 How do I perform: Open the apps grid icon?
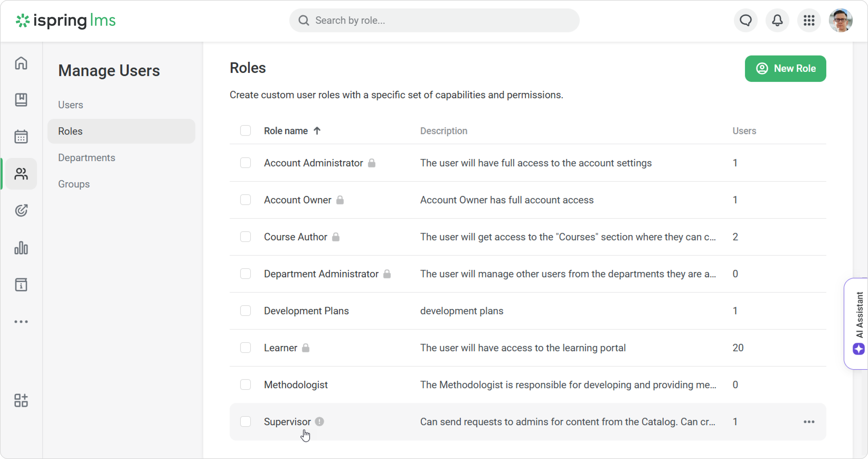coord(809,21)
